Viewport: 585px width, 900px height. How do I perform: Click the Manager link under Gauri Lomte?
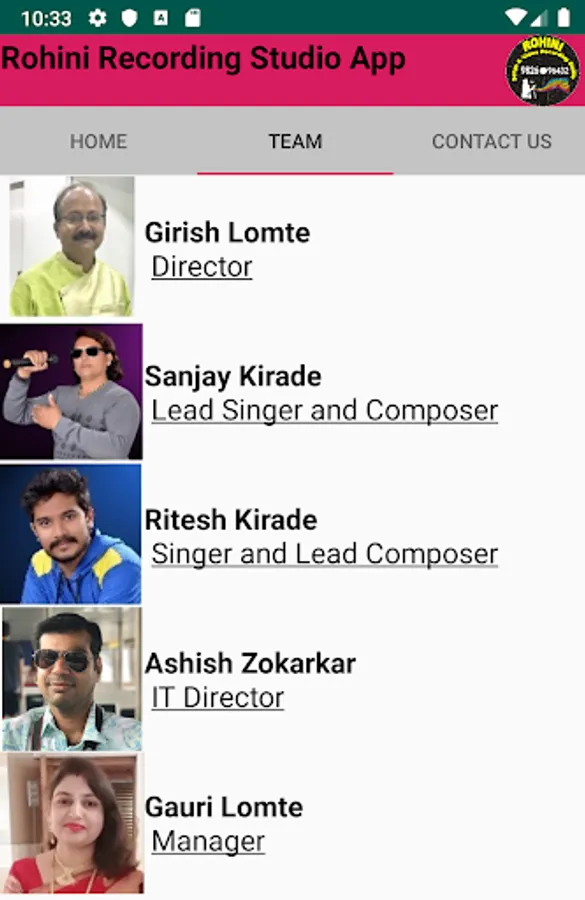tap(208, 842)
